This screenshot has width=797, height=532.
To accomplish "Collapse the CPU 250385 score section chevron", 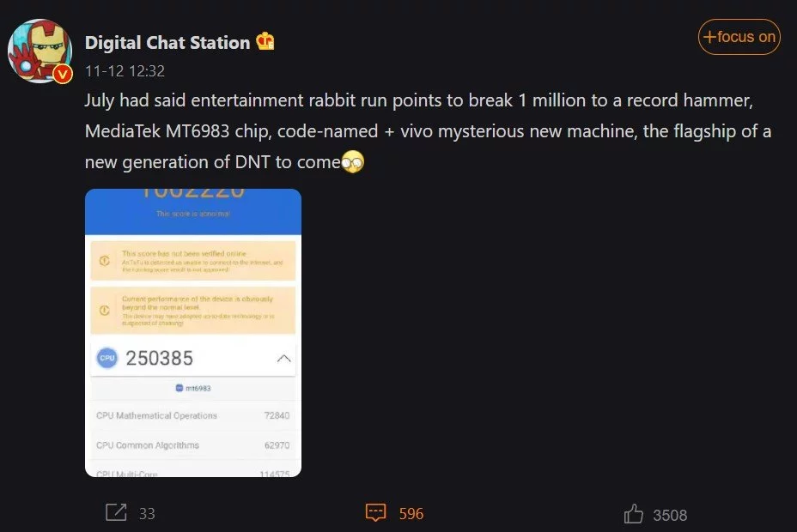I will click(284, 359).
